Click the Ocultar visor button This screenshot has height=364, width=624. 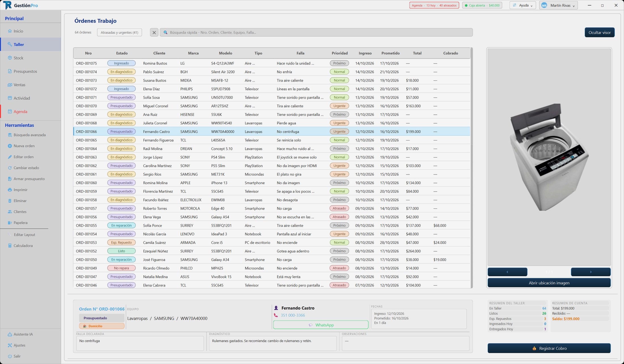(x=600, y=33)
